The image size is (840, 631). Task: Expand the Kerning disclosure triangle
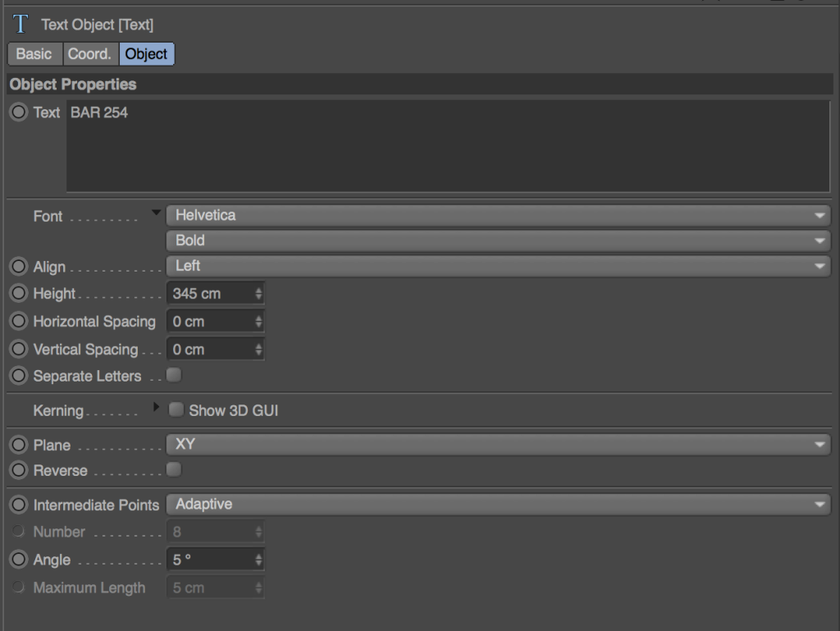coord(156,407)
